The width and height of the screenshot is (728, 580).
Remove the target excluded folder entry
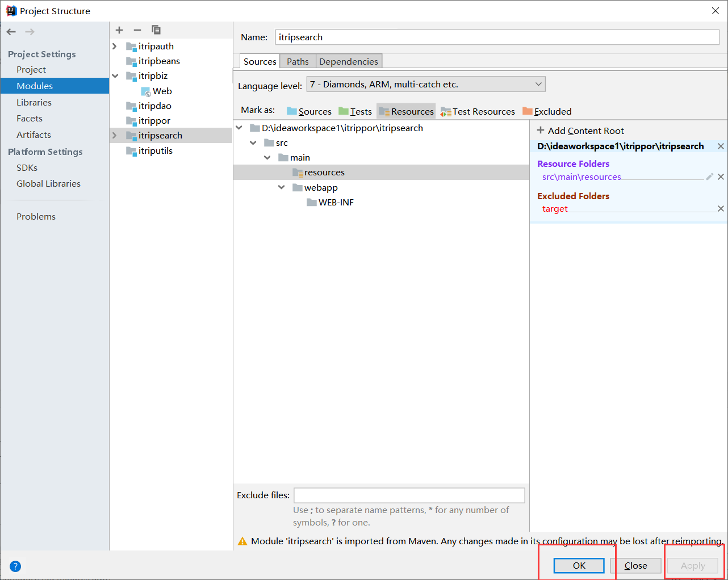pyautogui.click(x=721, y=209)
